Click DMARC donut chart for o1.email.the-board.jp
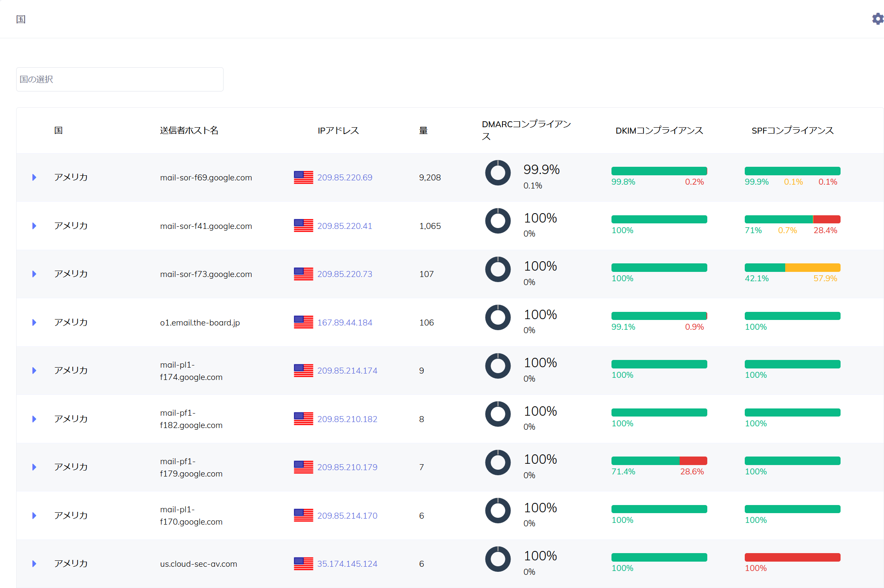This screenshot has height=588, width=884. click(x=498, y=317)
